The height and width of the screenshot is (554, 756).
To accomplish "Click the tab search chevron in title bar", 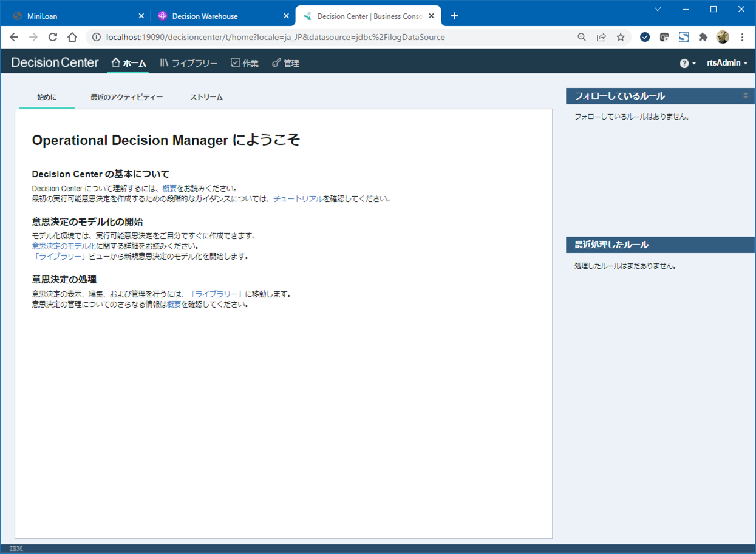I will click(x=658, y=9).
